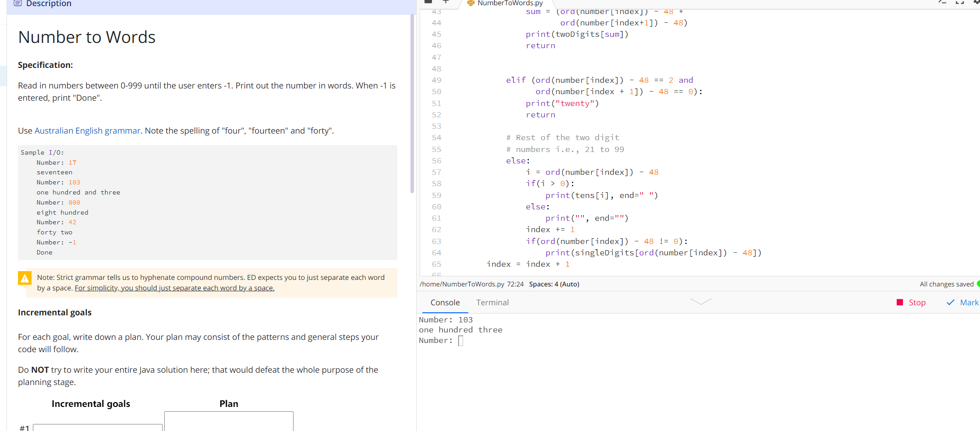Toggle fullscreen editor icon
This screenshot has height=431, width=980.
(x=960, y=2)
